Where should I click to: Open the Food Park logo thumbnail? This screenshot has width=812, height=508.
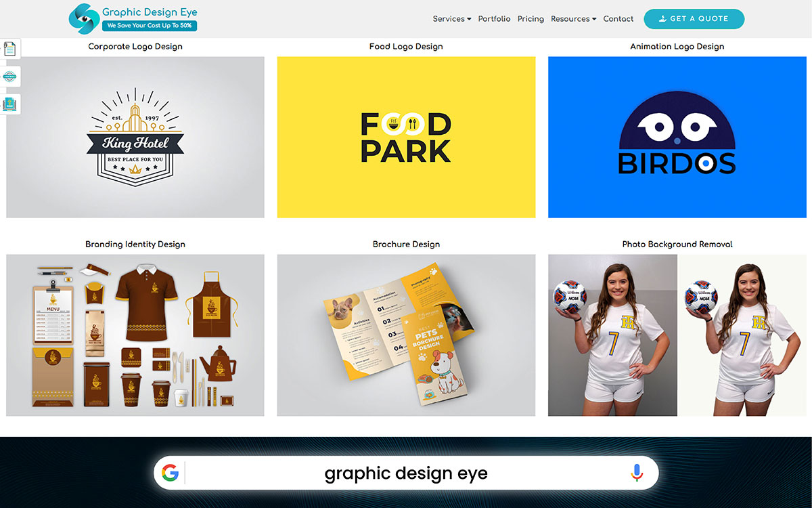[406, 137]
